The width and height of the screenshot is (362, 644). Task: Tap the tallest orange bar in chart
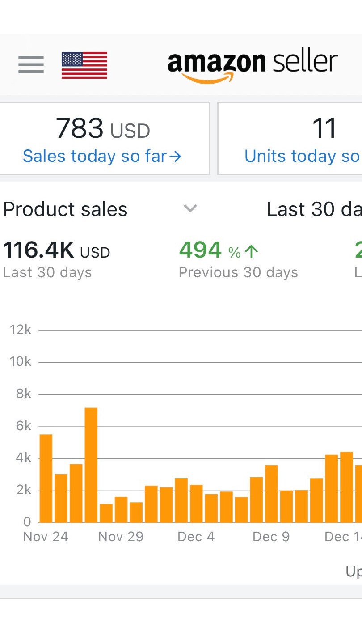(x=91, y=465)
